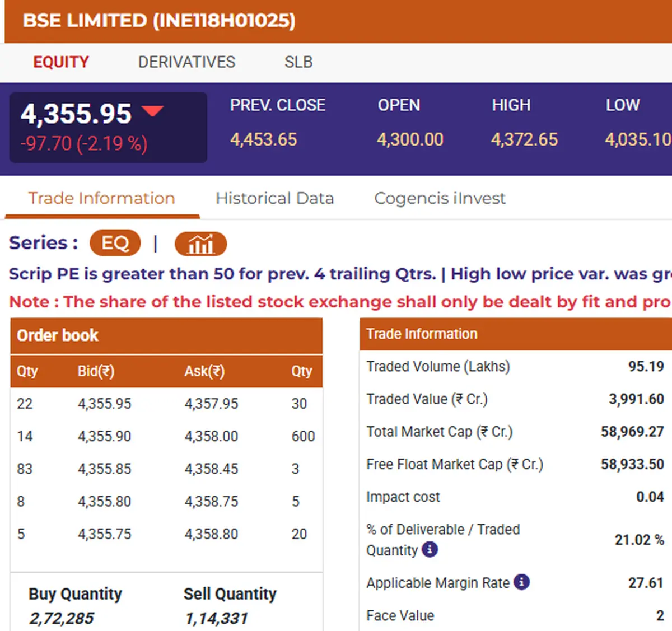This screenshot has width=672, height=631.
Task: Click the ask price 4,358.00 row
Action: (211, 436)
